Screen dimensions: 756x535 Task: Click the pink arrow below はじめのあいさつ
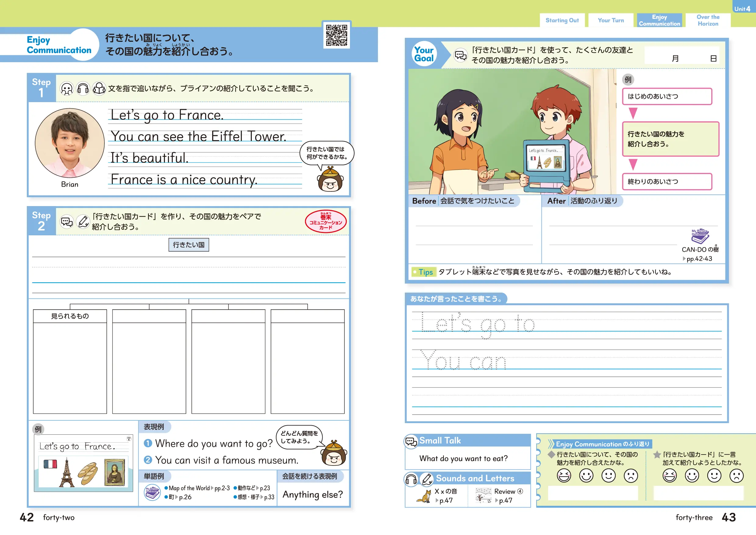(x=633, y=113)
